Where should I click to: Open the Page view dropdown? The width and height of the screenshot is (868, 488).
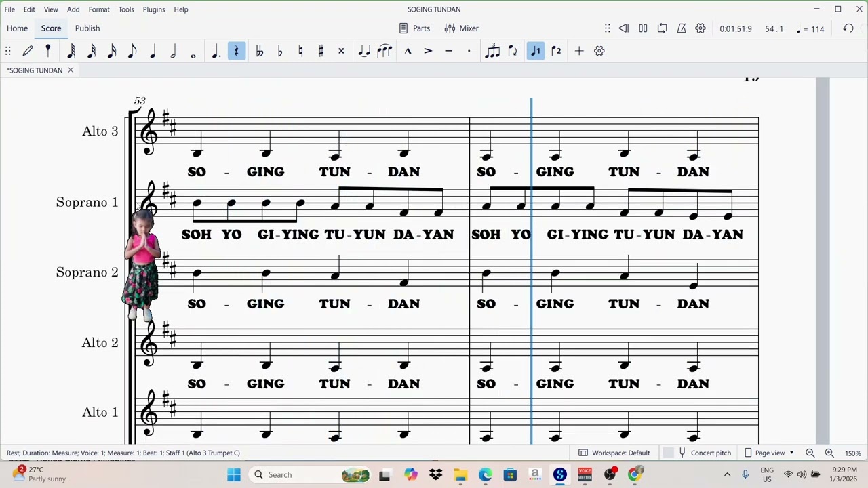click(x=769, y=453)
